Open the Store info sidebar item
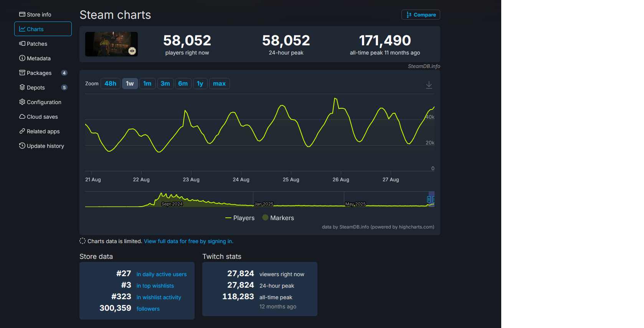The width and height of the screenshot is (644, 328). click(43, 15)
